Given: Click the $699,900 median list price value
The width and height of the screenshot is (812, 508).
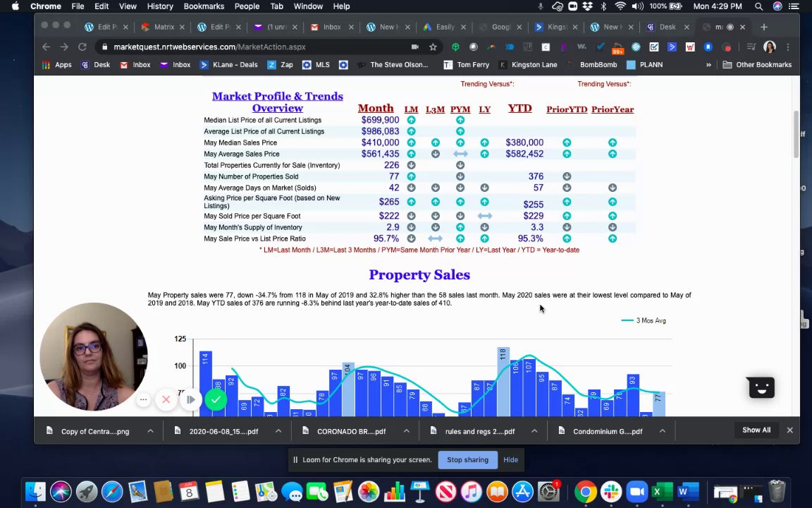Looking at the screenshot, I should point(380,120).
